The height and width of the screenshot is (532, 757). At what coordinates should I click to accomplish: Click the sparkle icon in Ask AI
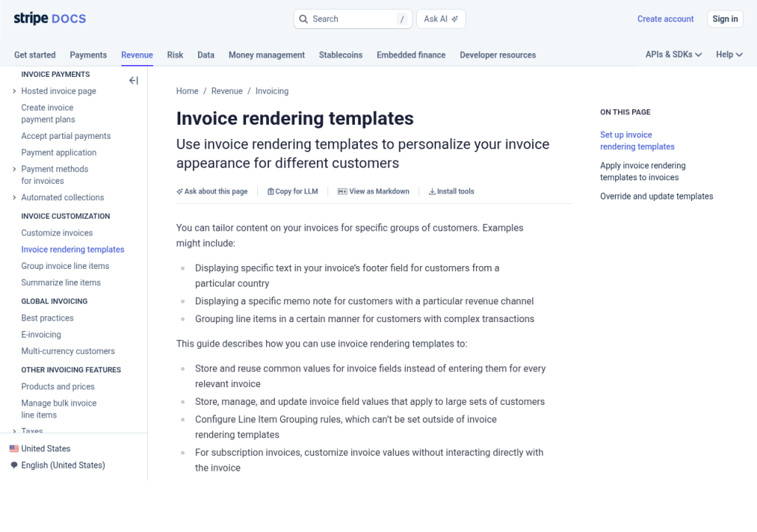[455, 18]
